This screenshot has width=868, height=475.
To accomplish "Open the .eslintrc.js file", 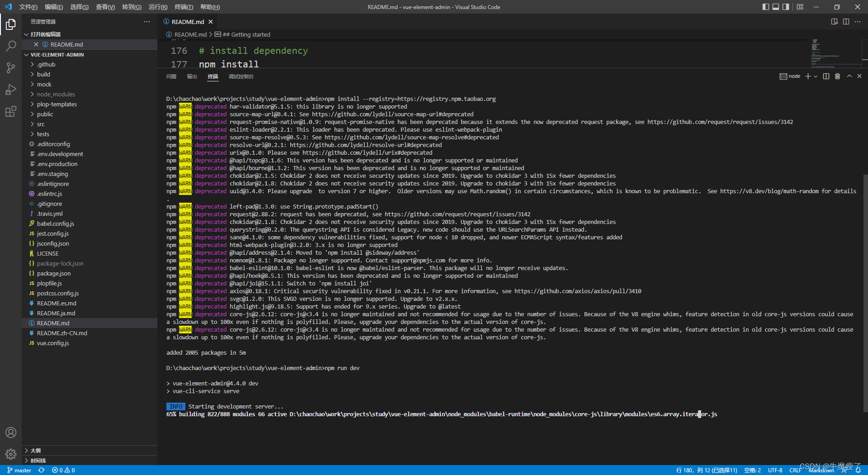I will [x=90, y=194].
